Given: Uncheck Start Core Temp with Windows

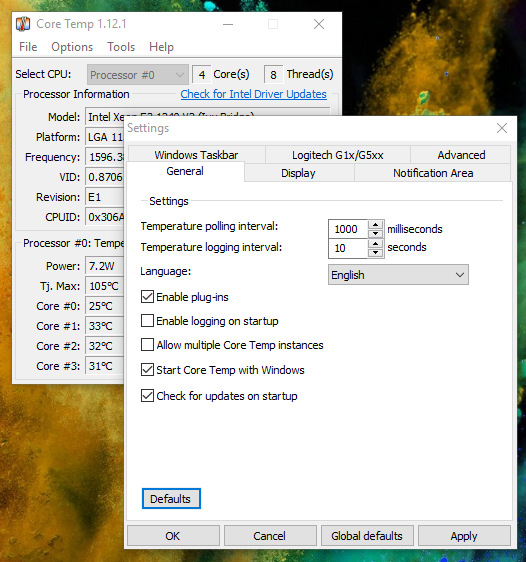Looking at the screenshot, I should pyautogui.click(x=147, y=370).
